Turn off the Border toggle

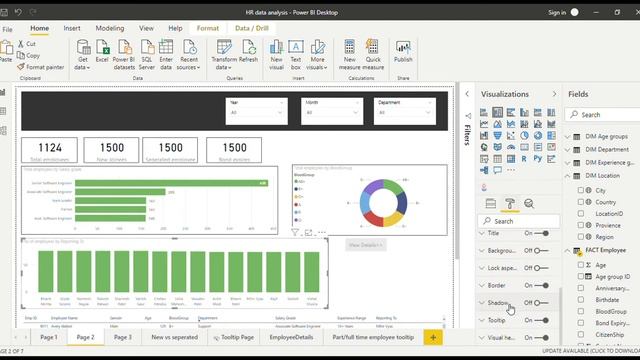pos(542,285)
